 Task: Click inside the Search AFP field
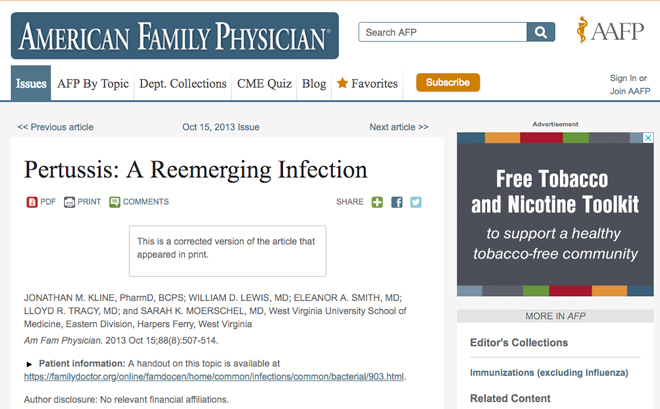(x=442, y=32)
